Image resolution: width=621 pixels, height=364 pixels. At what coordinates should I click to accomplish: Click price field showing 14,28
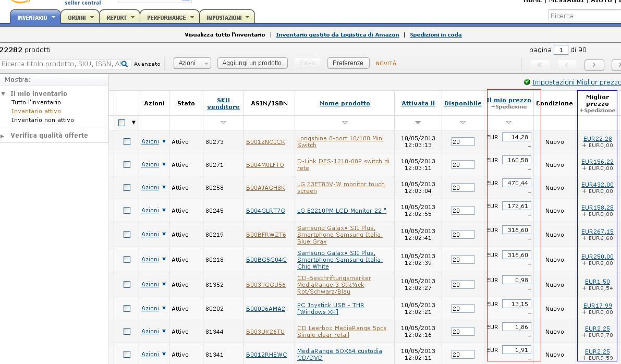(x=516, y=137)
